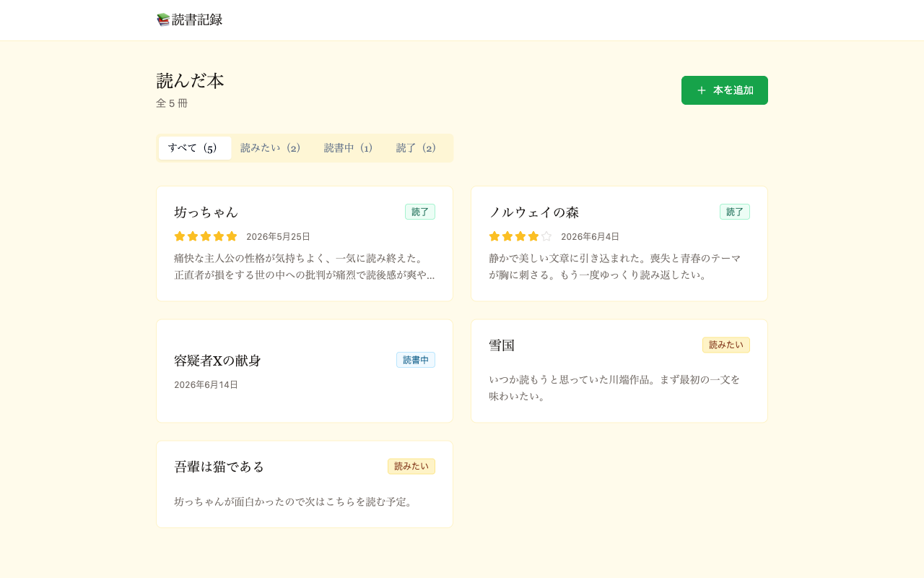Click the 読みたい badge on 吾輩は猫である
Viewport: 924px width, 578px height.
click(411, 466)
